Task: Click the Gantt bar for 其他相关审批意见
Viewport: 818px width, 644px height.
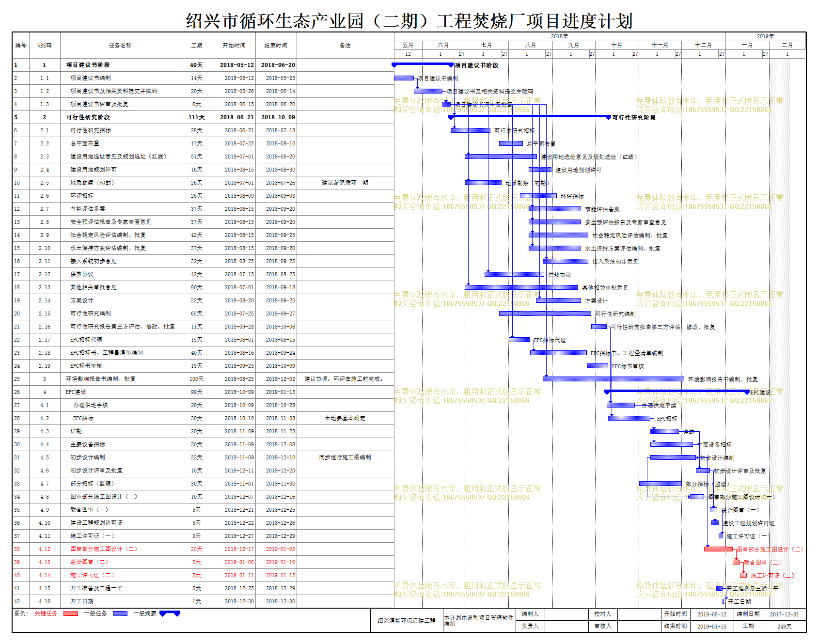Action: (x=521, y=287)
